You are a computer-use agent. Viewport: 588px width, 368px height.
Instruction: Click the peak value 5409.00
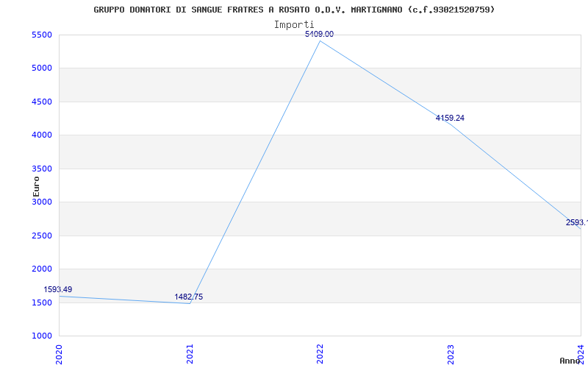[319, 34]
